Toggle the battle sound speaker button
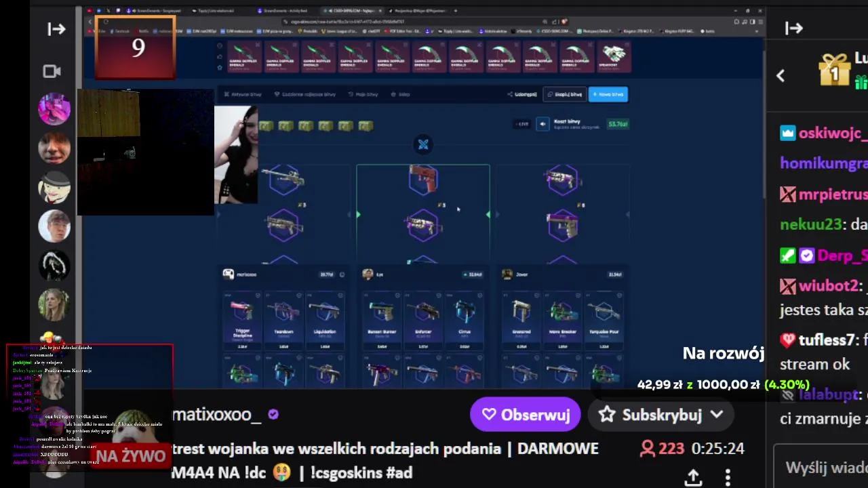868x488 pixels. pos(542,123)
